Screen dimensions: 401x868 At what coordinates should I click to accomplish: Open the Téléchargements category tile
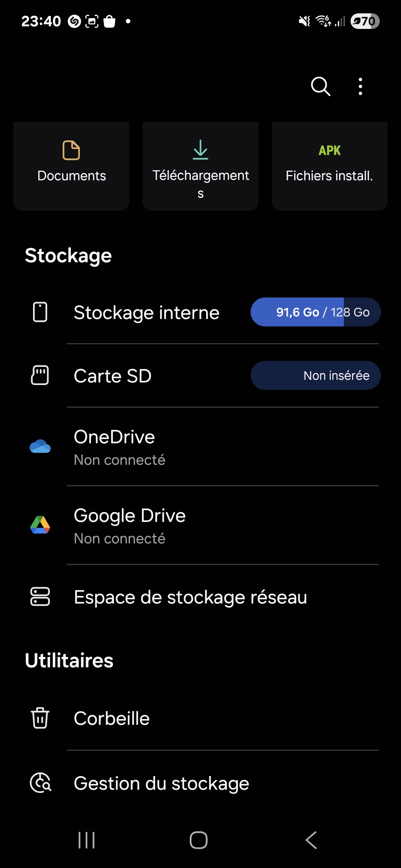click(200, 166)
